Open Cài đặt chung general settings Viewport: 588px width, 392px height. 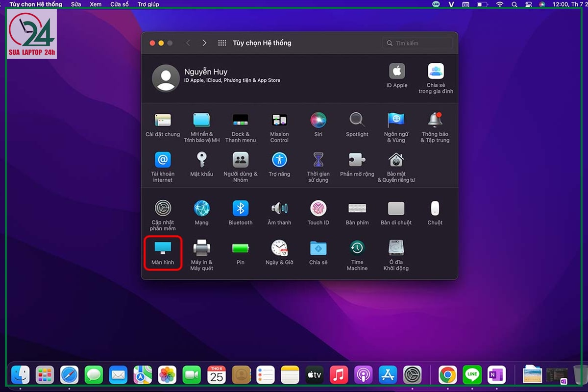tap(163, 124)
